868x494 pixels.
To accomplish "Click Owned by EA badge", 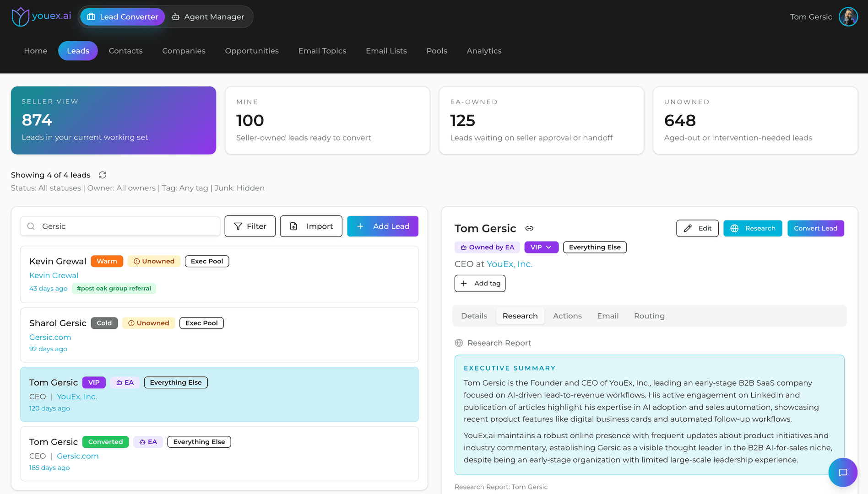I will 487,247.
